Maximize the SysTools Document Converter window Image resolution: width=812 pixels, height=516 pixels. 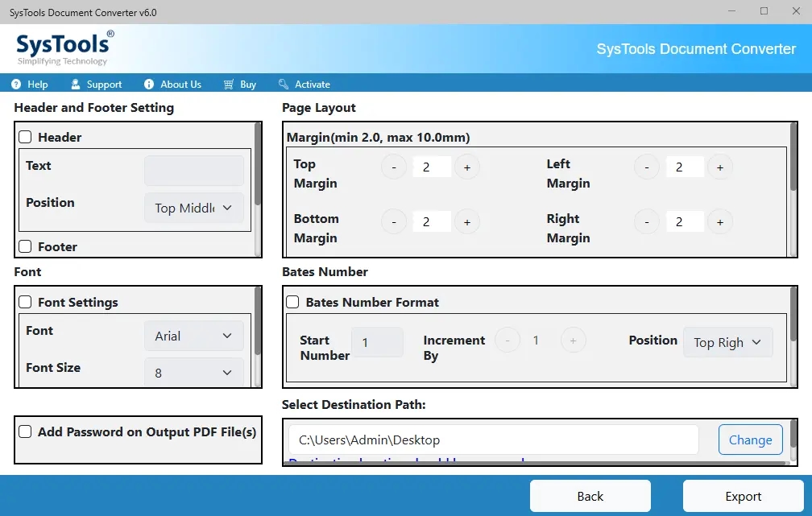764,11
